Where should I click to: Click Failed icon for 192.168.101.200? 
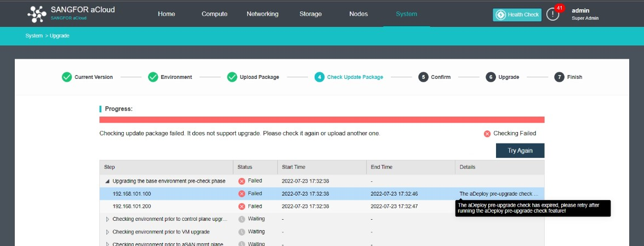click(242, 206)
